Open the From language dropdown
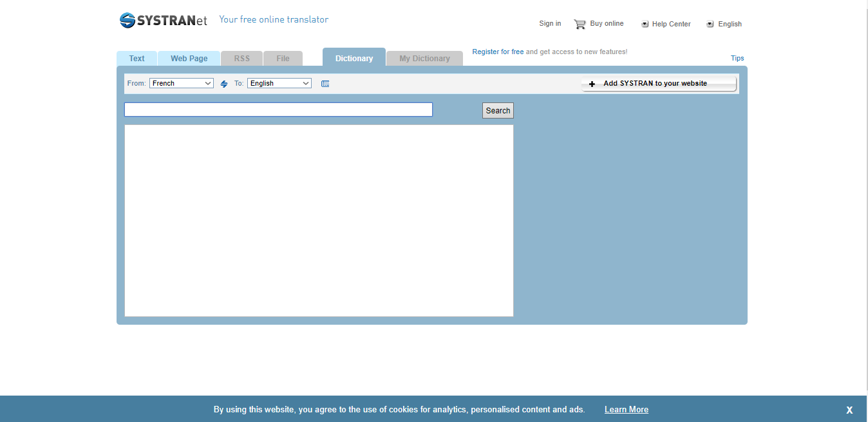Viewport: 868px width, 422px height. click(x=182, y=83)
